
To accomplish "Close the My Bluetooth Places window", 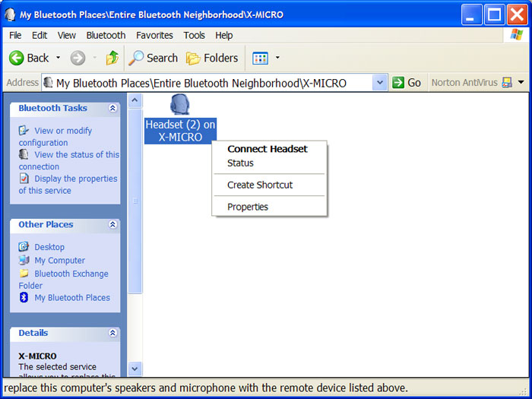I will (x=518, y=15).
